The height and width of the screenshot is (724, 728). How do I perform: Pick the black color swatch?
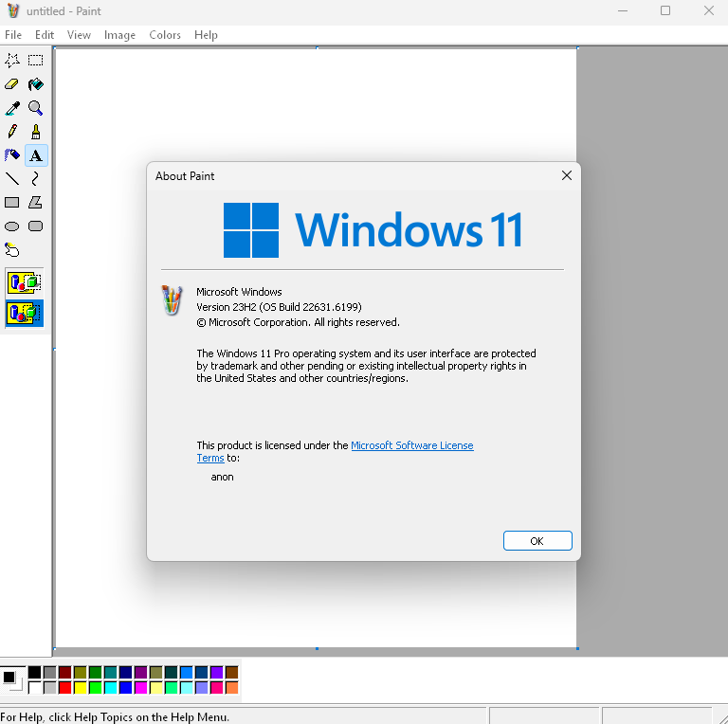point(34,672)
